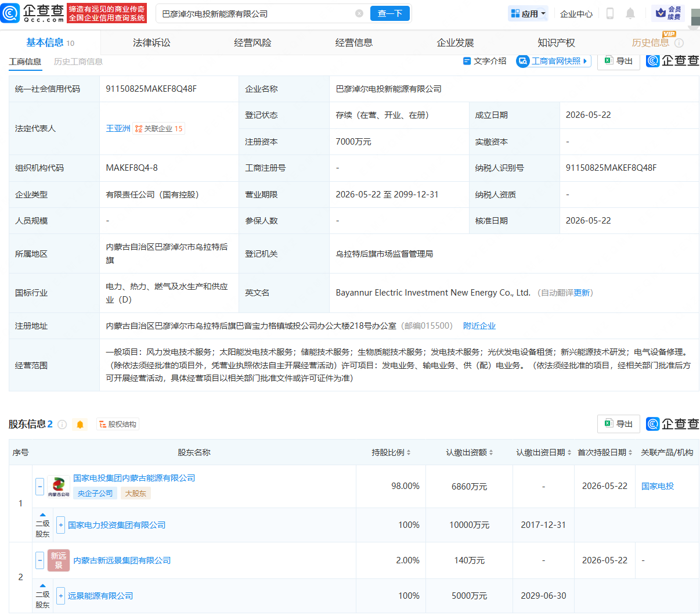Click the 乌拉特后旗市场监督管理局 registration authority

[384, 254]
